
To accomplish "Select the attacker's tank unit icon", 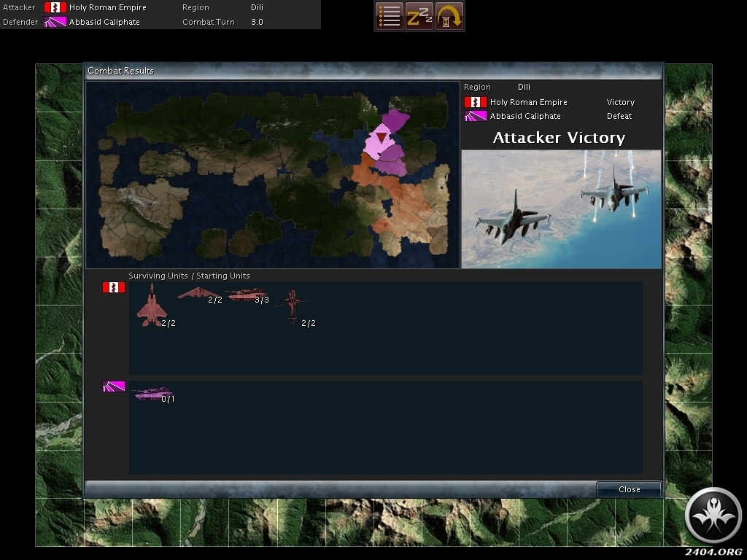I will (245, 295).
